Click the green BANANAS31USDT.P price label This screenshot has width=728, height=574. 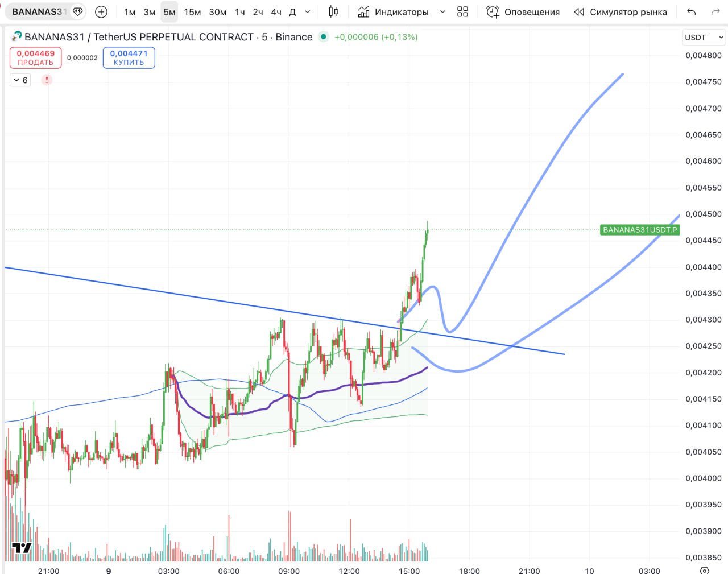[640, 230]
